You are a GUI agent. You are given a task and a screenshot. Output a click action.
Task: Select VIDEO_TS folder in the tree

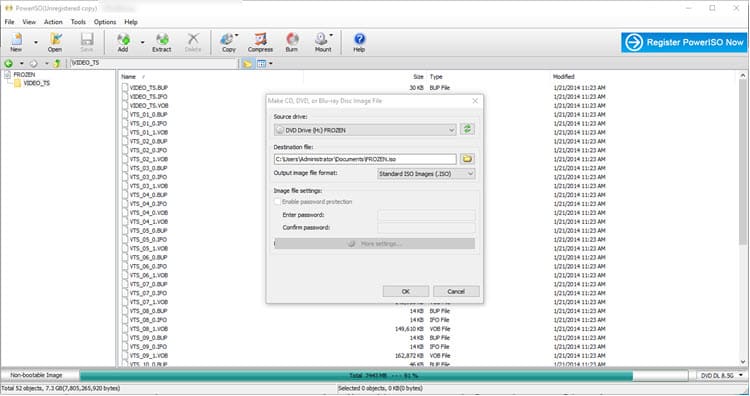[37, 83]
